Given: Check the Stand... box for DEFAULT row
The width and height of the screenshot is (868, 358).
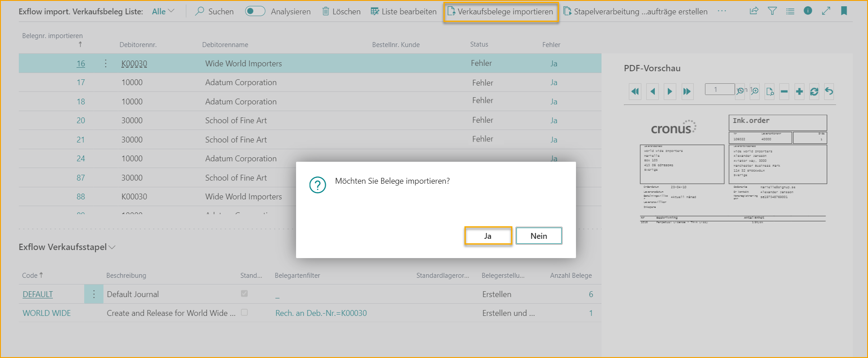Looking at the screenshot, I should [x=244, y=293].
